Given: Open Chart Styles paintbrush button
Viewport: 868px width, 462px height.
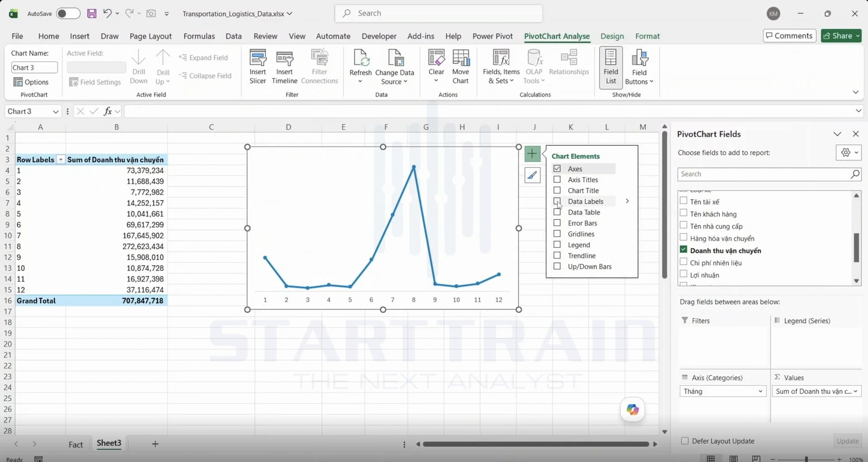Looking at the screenshot, I should coord(532,175).
